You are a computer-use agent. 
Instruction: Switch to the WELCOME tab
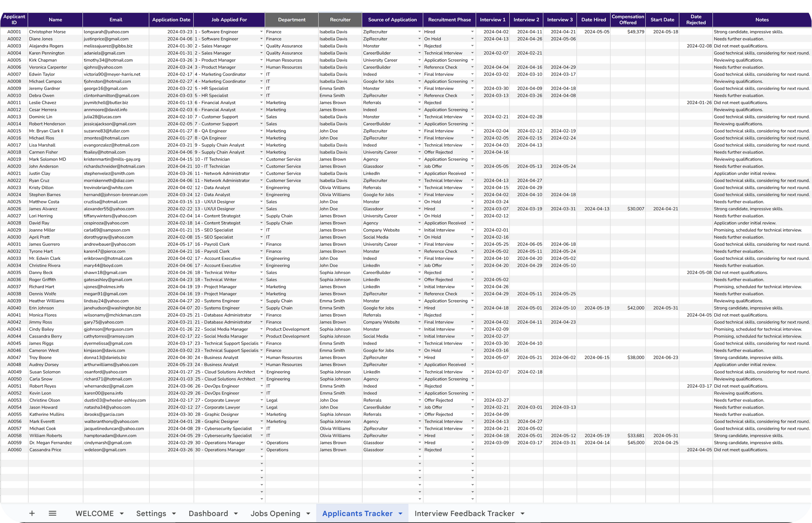coord(94,514)
